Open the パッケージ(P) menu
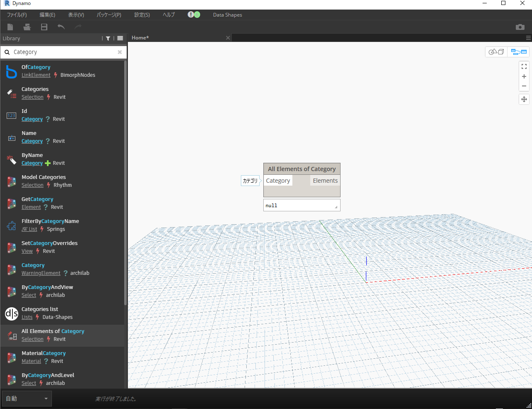The image size is (532, 409). 109,15
